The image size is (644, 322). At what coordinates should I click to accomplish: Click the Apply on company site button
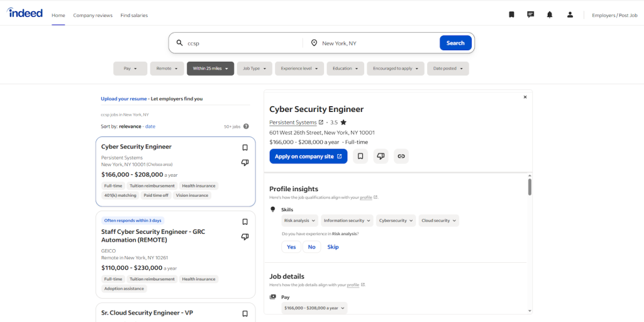[308, 156]
